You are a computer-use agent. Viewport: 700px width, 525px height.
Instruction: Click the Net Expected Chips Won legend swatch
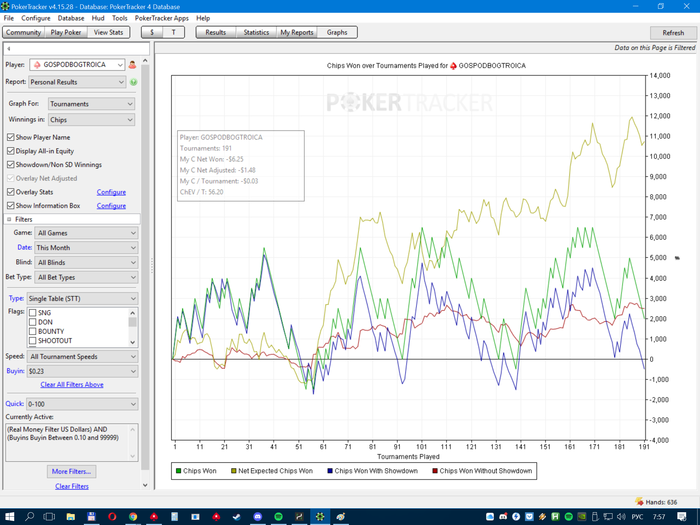click(x=235, y=470)
